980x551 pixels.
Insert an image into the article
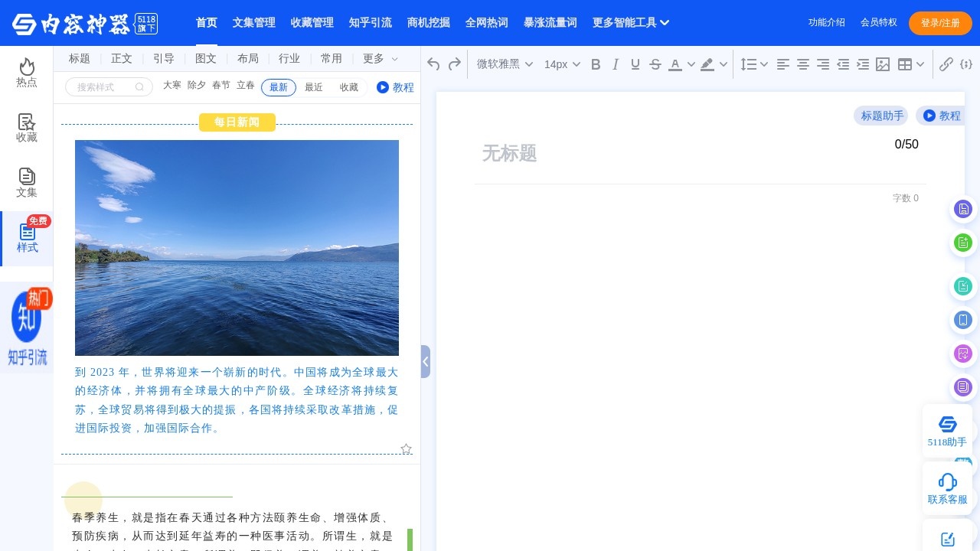[883, 64]
